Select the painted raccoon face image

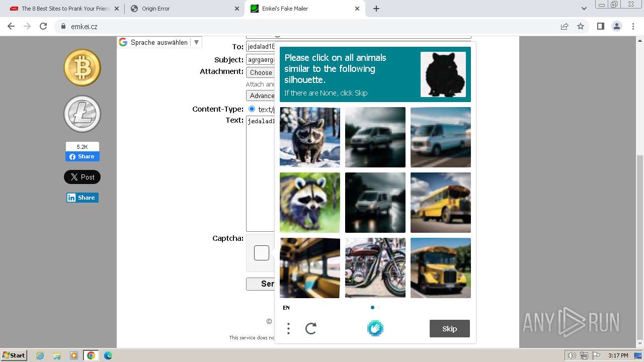(x=310, y=203)
